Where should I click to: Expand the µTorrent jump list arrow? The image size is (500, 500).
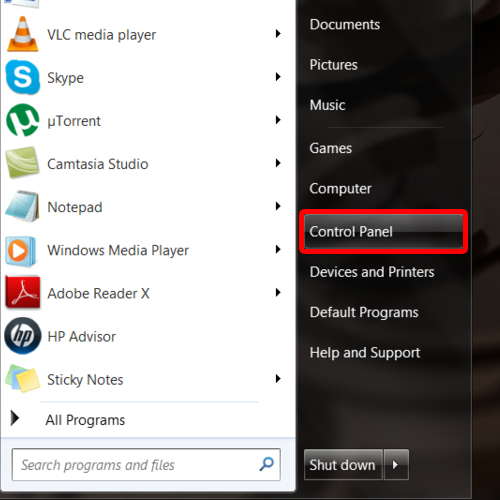pyautogui.click(x=278, y=120)
